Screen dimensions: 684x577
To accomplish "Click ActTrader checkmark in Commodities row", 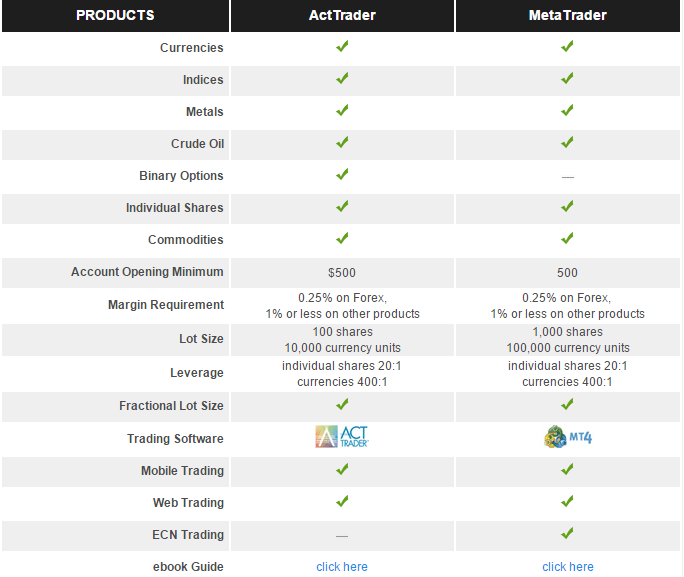I will point(342,238).
